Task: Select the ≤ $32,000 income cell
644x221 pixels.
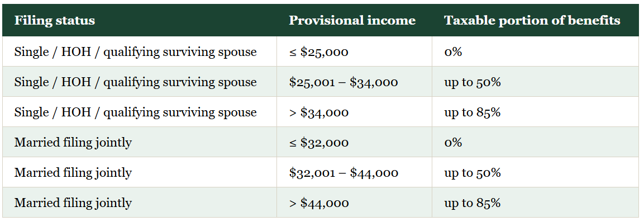Action: (x=355, y=142)
